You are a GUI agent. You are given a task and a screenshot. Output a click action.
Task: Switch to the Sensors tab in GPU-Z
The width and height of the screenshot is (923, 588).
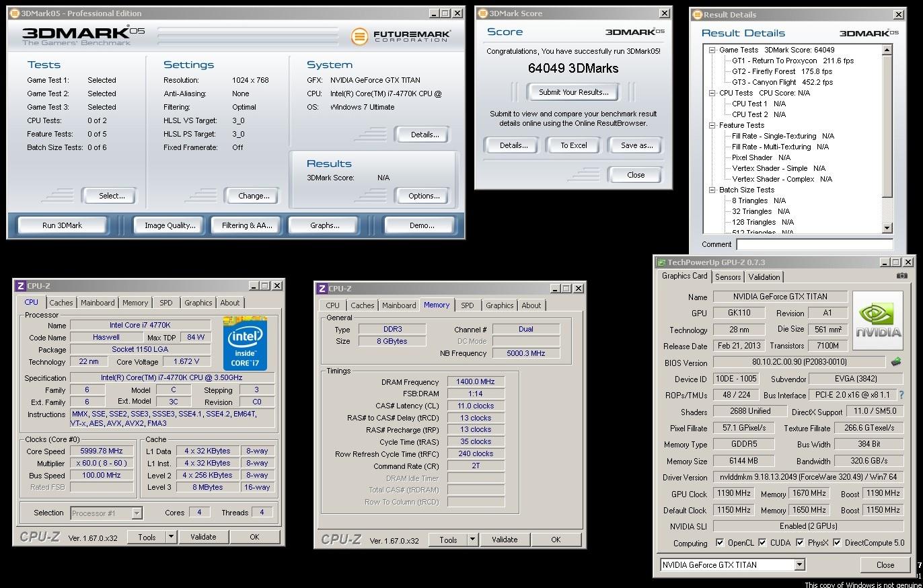pos(728,277)
